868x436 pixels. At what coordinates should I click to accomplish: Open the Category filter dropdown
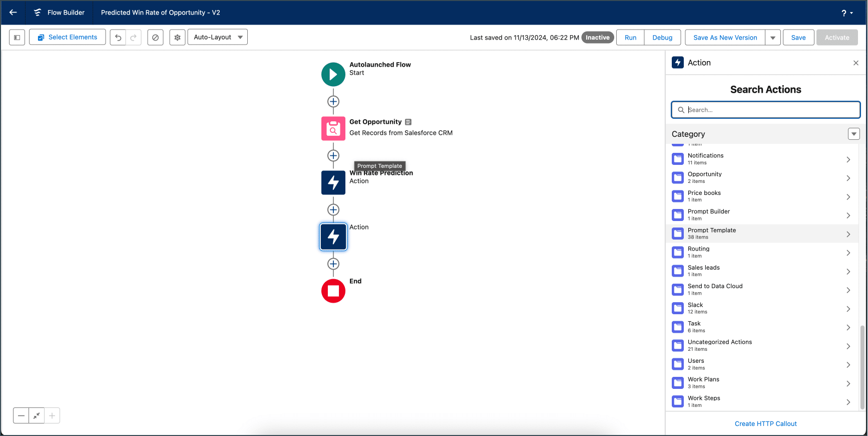tap(854, 134)
